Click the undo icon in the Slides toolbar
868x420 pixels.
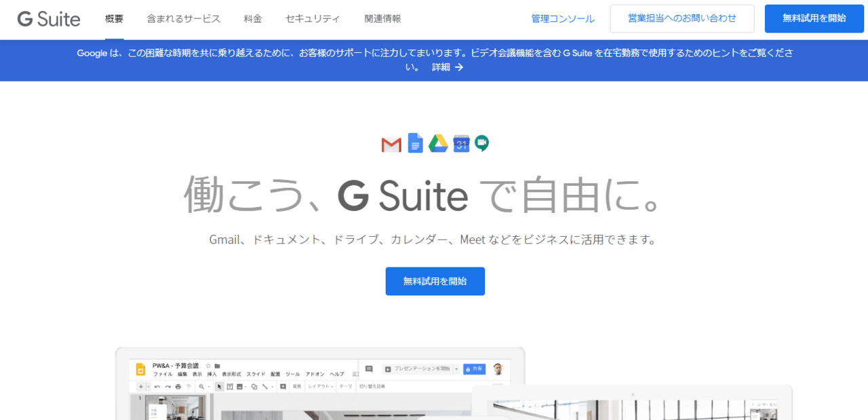(157, 387)
